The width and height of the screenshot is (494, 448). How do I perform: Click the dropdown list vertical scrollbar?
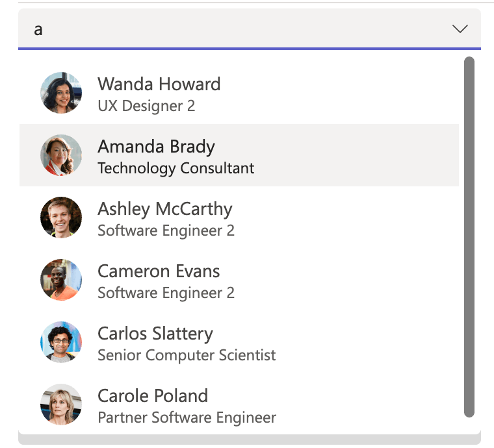[469, 237]
